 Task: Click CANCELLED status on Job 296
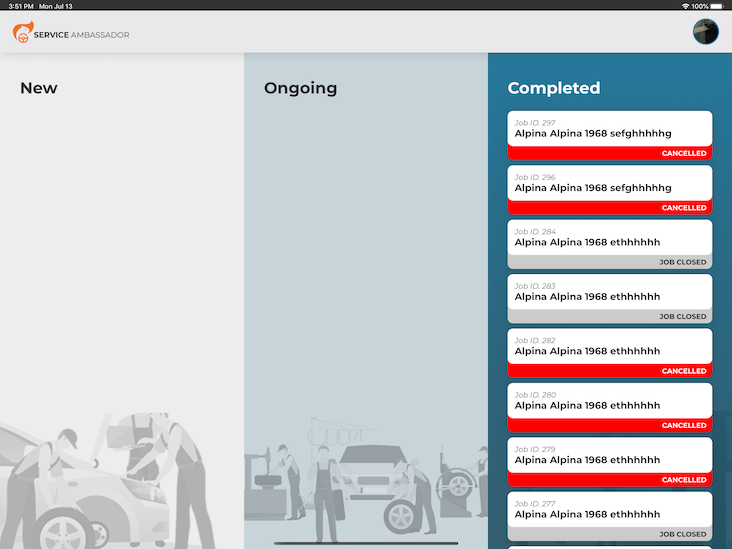pos(684,208)
